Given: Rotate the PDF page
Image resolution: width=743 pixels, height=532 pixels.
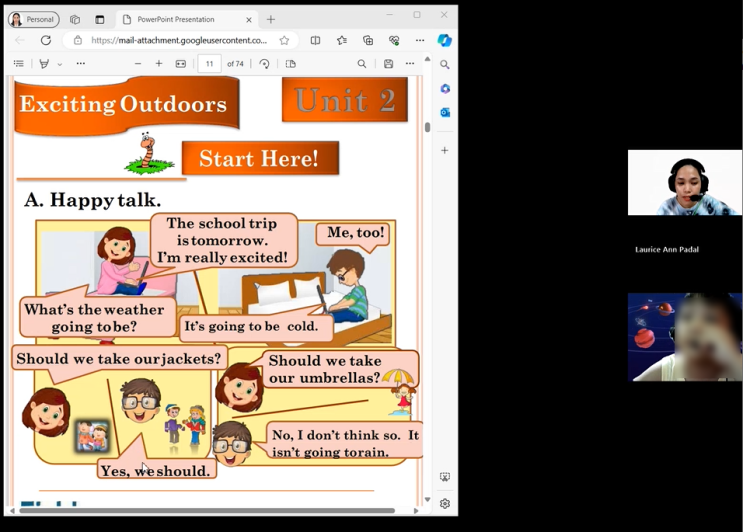Looking at the screenshot, I should (x=264, y=63).
